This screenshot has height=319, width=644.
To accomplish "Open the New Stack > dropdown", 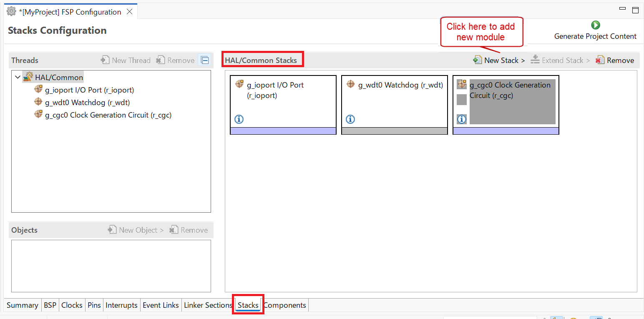I will (x=499, y=60).
